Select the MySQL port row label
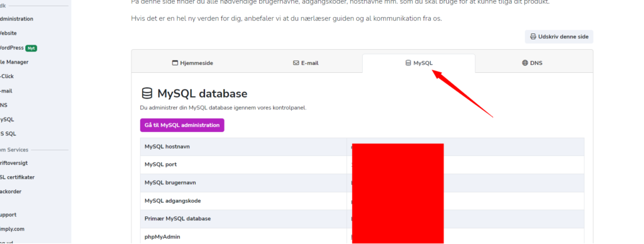 point(160,165)
